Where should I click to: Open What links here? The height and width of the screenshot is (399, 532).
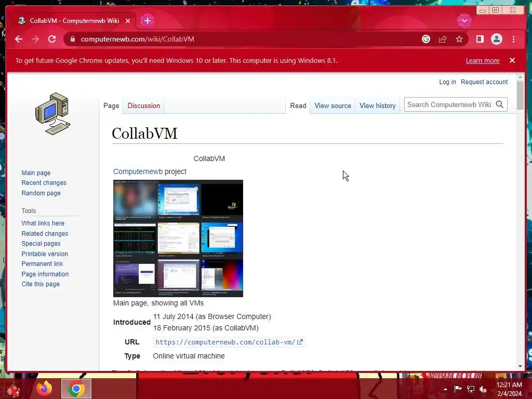click(x=43, y=223)
